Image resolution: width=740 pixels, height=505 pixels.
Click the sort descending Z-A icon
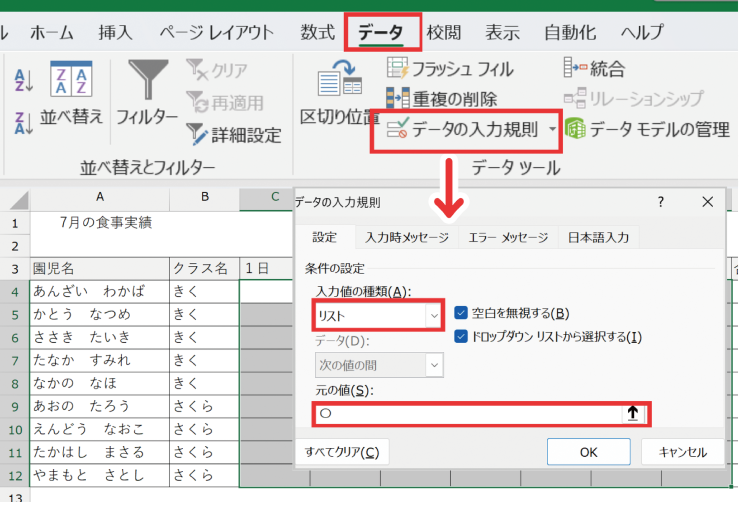[x=24, y=122]
